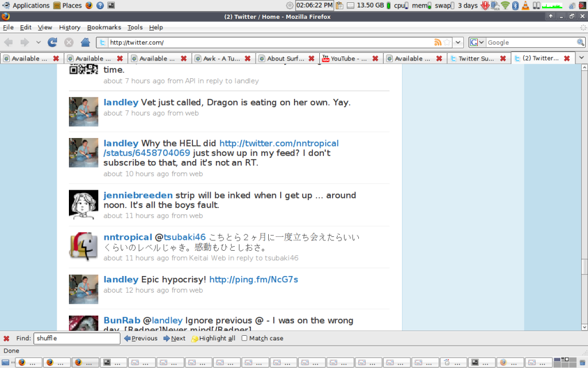Toggle the Match case checkbox
The width and height of the screenshot is (588, 368).
click(x=245, y=339)
